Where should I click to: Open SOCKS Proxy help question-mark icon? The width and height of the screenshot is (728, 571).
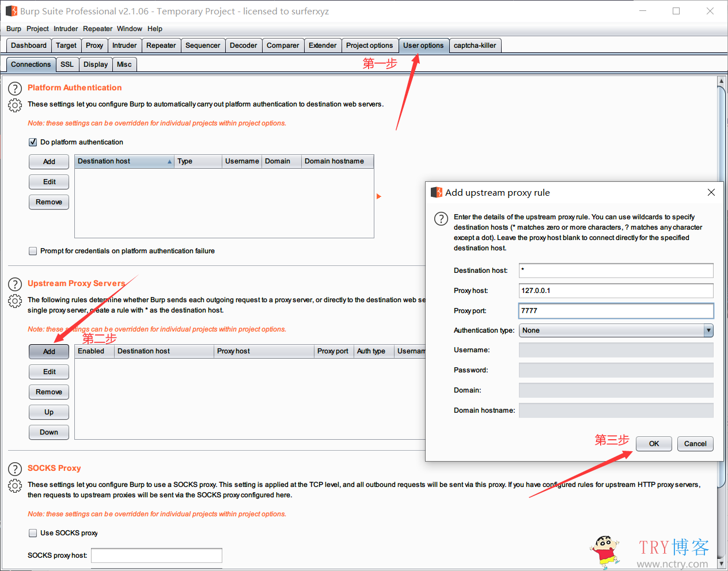[15, 469]
